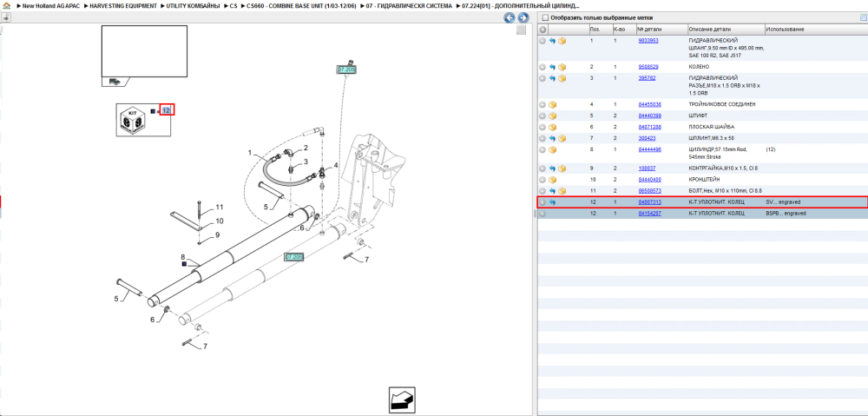Click the KIT cube icon in diagram
This screenshot has height=416, width=868.
pos(133,120)
